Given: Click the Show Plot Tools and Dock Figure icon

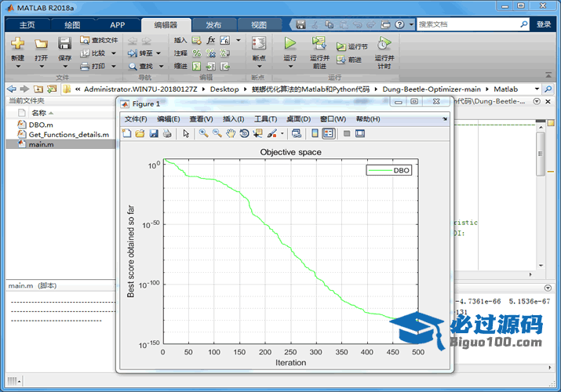Looking at the screenshot, I should coord(360,133).
